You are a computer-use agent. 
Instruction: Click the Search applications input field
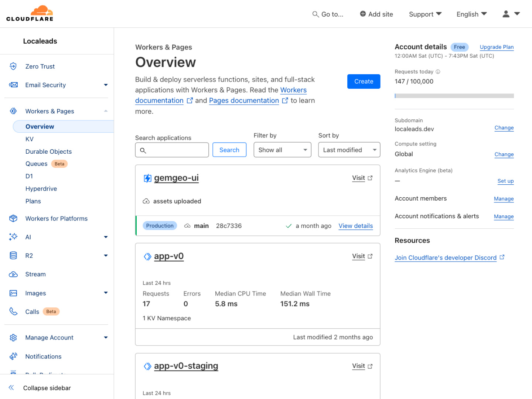(172, 150)
